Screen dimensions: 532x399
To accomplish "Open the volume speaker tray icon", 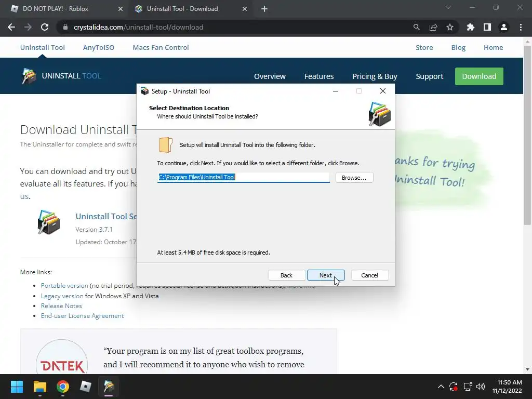I will point(481,387).
